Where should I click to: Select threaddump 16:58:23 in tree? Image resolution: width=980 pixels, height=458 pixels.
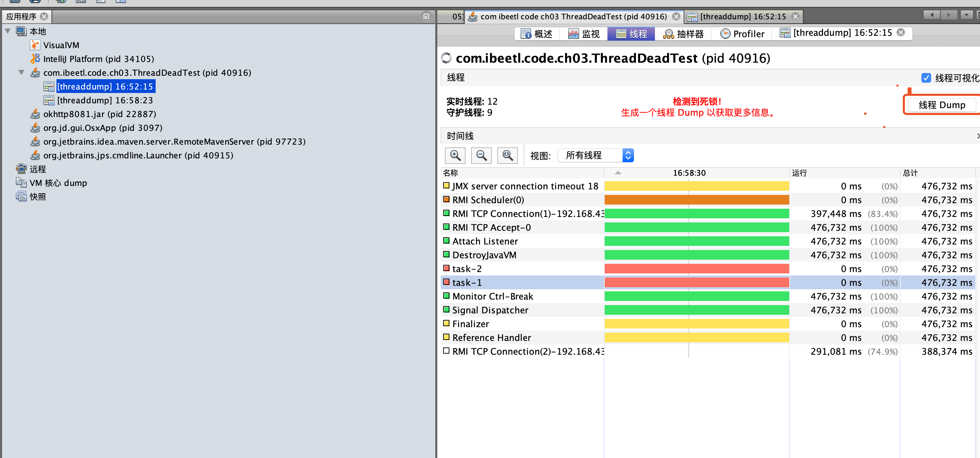[x=105, y=101]
